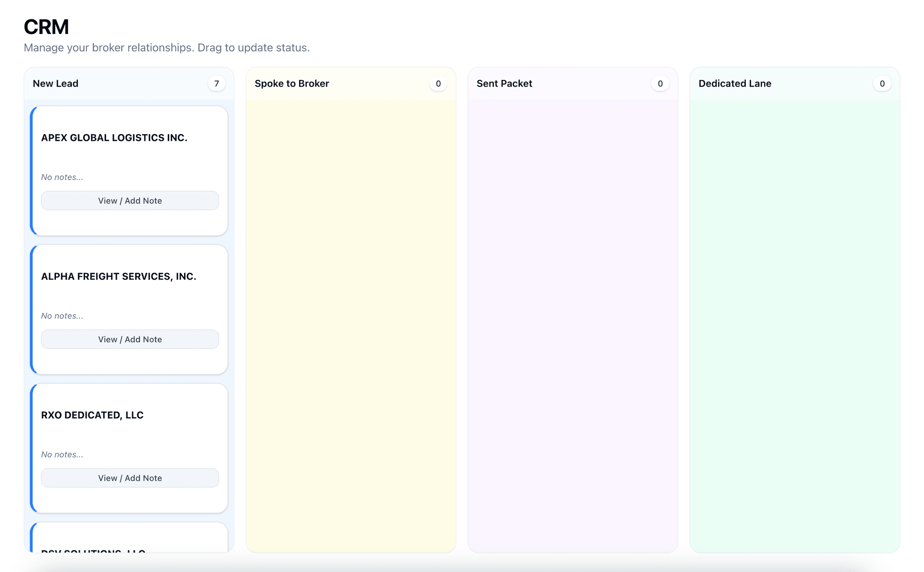Viewport: 924px width, 572px height.
Task: Click the RXO DEDICATED, LLC card title
Action: tap(92, 415)
